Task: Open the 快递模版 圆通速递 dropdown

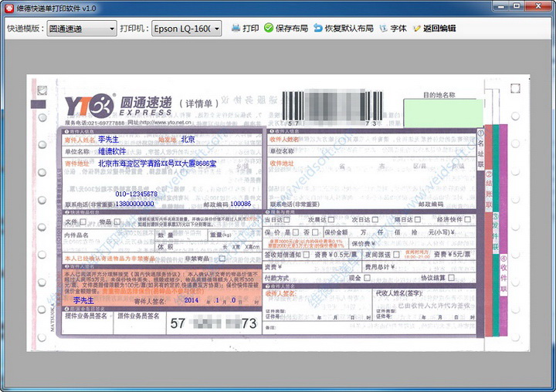Action: coord(82,29)
